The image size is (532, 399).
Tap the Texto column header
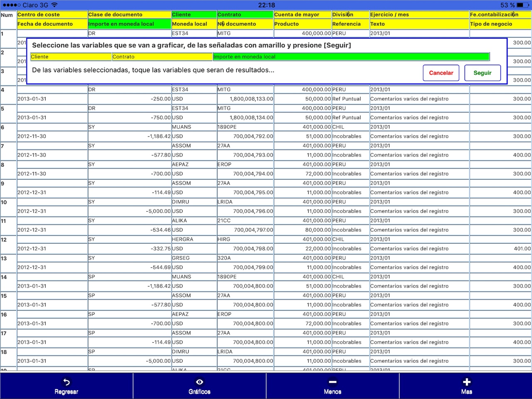pyautogui.click(x=419, y=24)
